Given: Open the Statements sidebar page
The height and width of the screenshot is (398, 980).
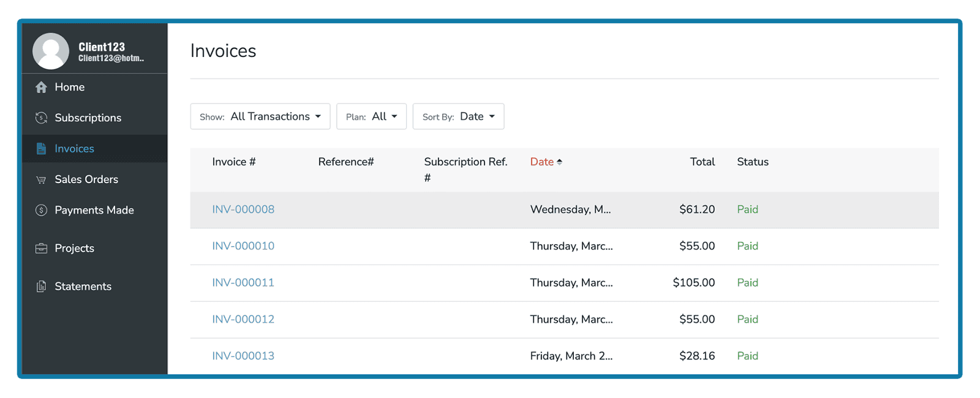Looking at the screenshot, I should (83, 287).
